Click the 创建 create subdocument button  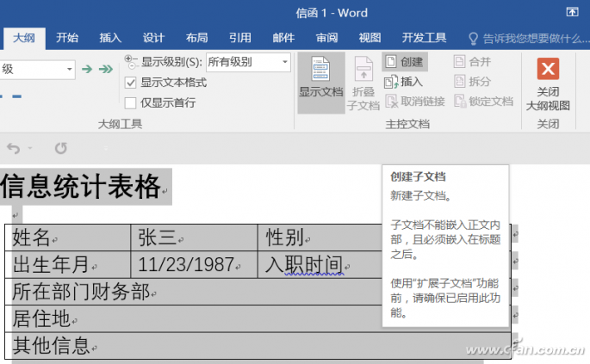(x=405, y=62)
